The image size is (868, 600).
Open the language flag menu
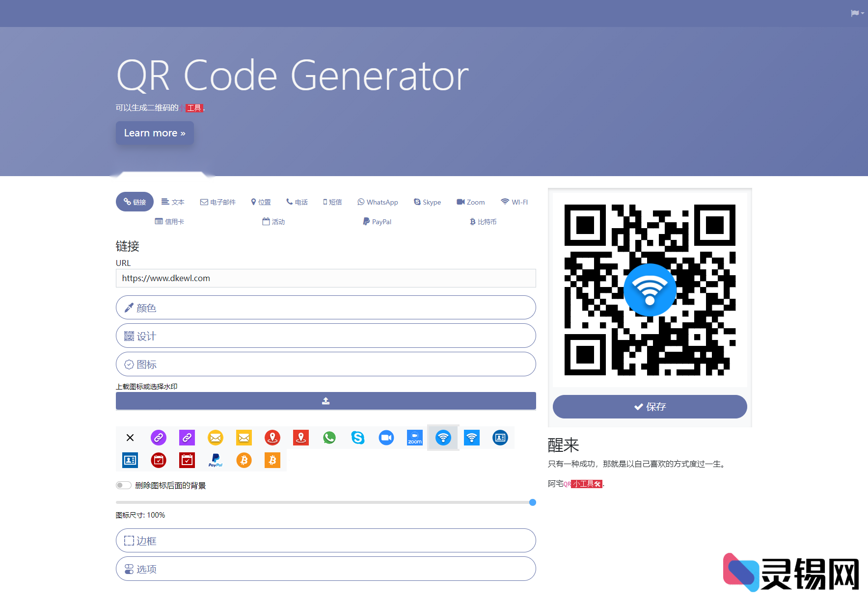(857, 13)
